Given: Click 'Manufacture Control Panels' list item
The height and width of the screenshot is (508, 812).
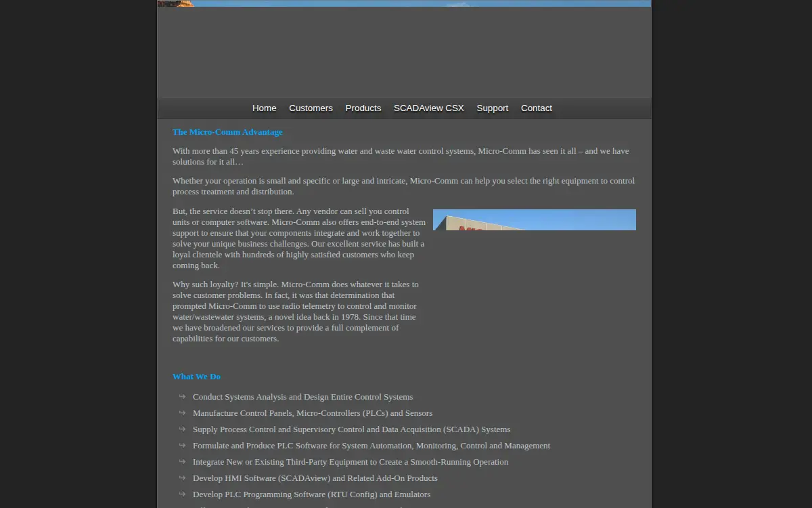Looking at the screenshot, I should coord(313,413).
